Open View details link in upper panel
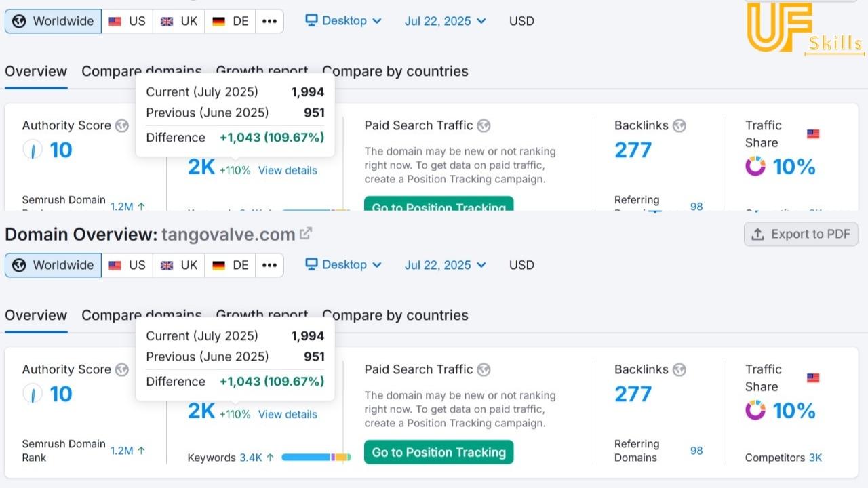Image resolution: width=868 pixels, height=488 pixels. (288, 170)
